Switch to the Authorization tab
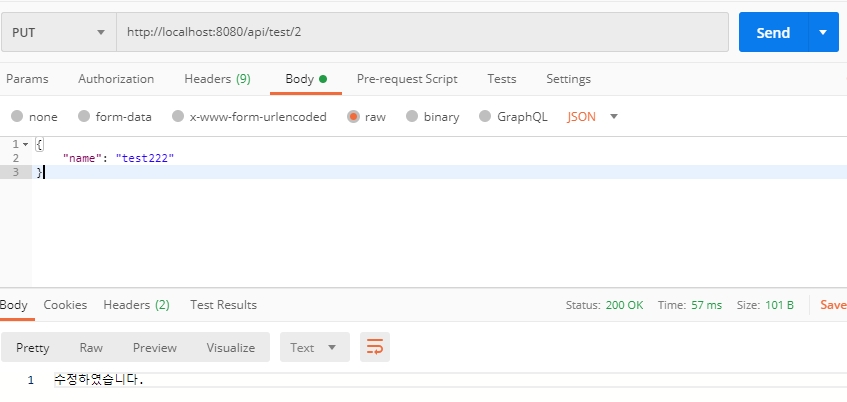This screenshot has height=402, width=847. 116,79
